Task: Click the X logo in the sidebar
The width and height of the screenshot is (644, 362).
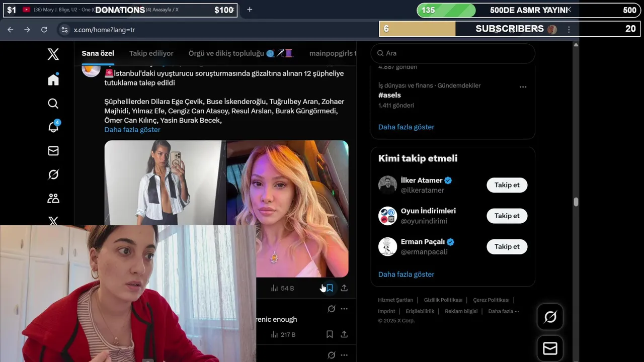Action: [53, 54]
